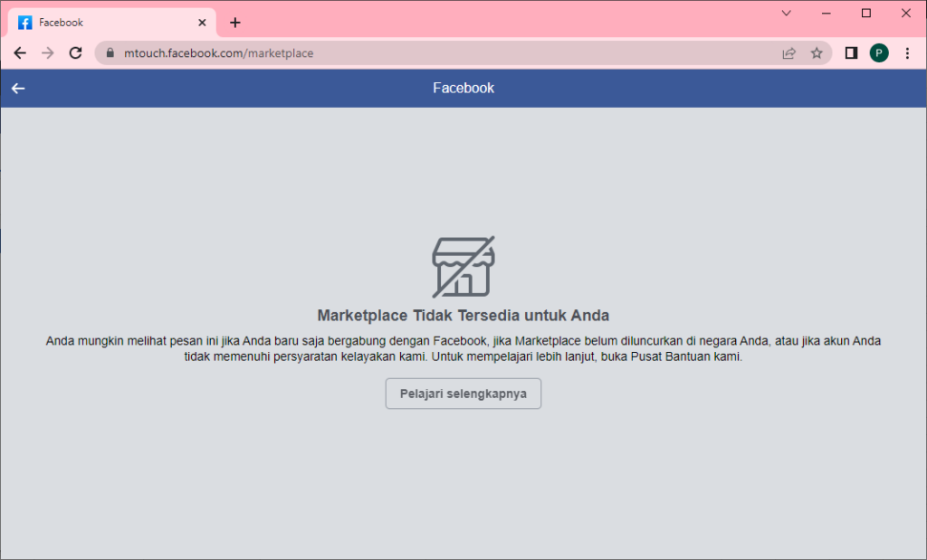Click the profile avatar with the letter P
The width and height of the screenshot is (927, 560).
tap(879, 52)
